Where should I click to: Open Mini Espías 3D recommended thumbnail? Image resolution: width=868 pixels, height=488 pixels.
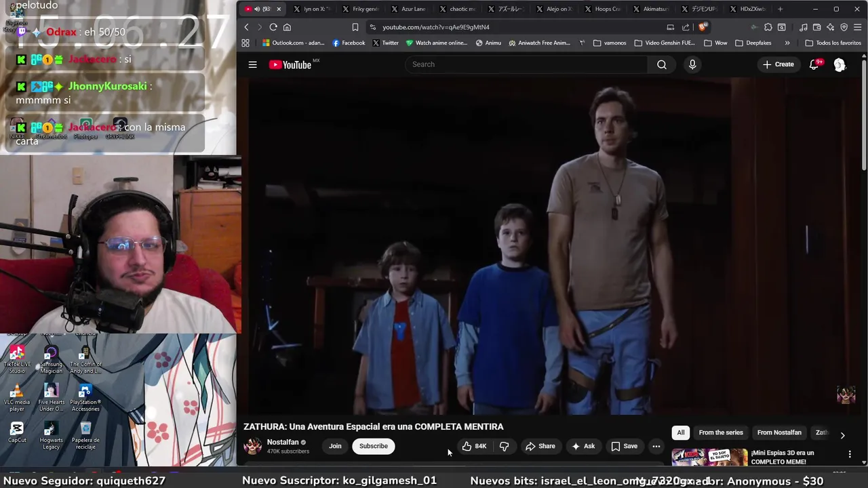click(709, 457)
